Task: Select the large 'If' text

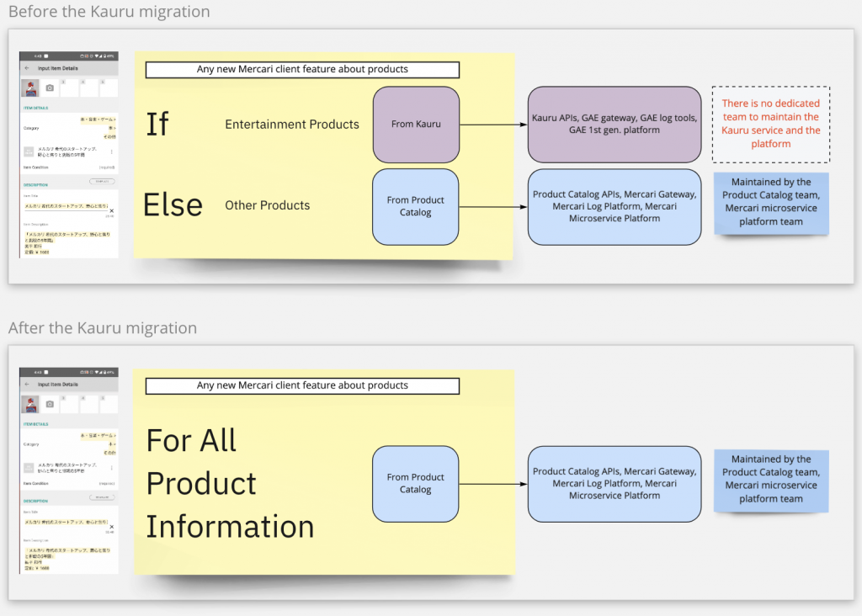Action: (157, 125)
